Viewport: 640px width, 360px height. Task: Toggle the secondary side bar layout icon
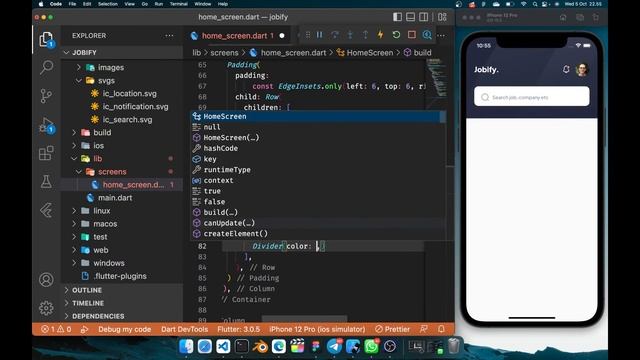pyautogui.click(x=424, y=17)
